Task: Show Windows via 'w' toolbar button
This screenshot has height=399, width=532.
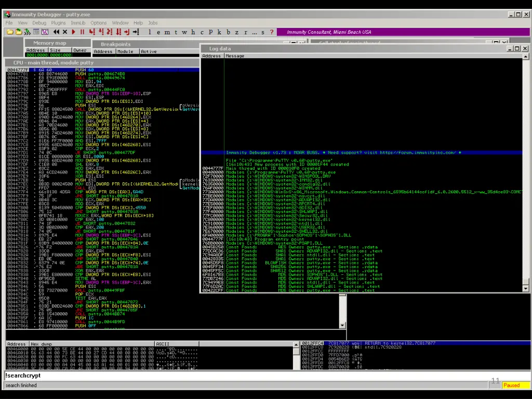Action: 184,32
